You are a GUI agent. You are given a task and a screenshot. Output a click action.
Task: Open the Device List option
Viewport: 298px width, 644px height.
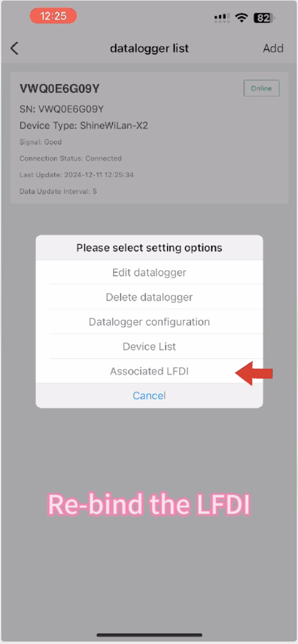(x=149, y=346)
